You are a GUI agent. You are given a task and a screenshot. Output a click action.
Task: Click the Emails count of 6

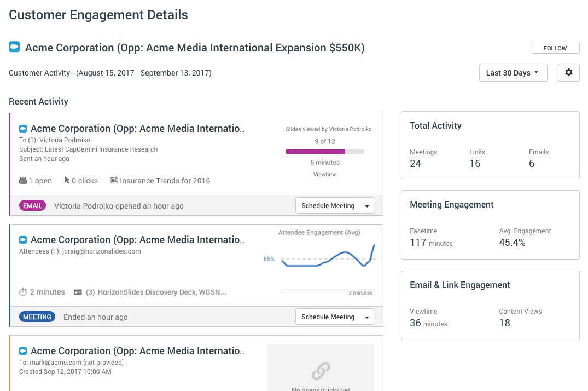coord(532,163)
